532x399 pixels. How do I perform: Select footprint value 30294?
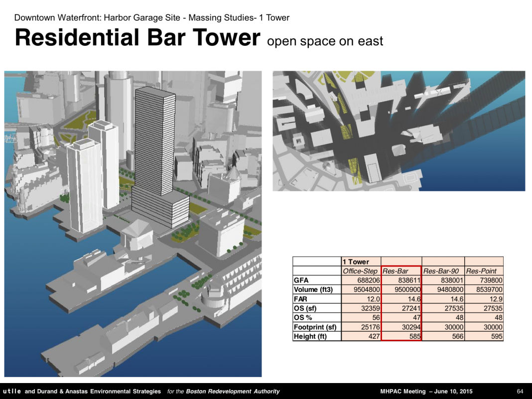tap(411, 327)
